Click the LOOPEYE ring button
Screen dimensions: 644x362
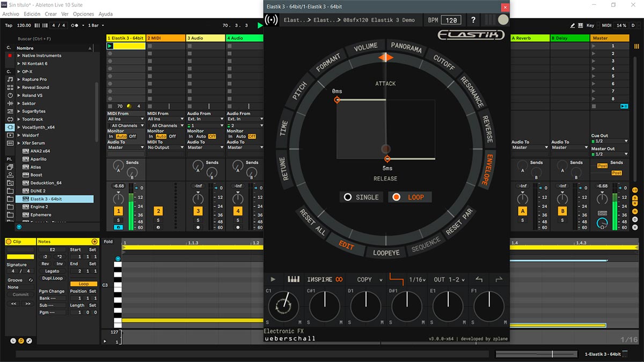point(386,253)
